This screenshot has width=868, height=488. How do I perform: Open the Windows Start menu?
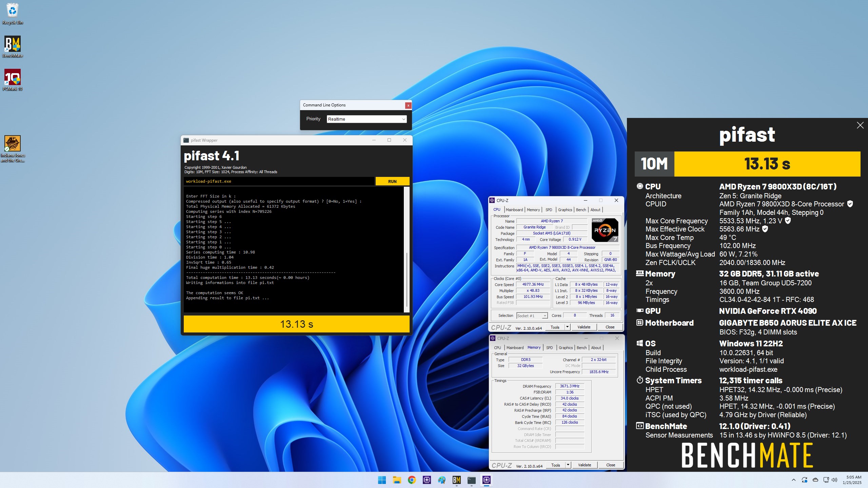382,480
